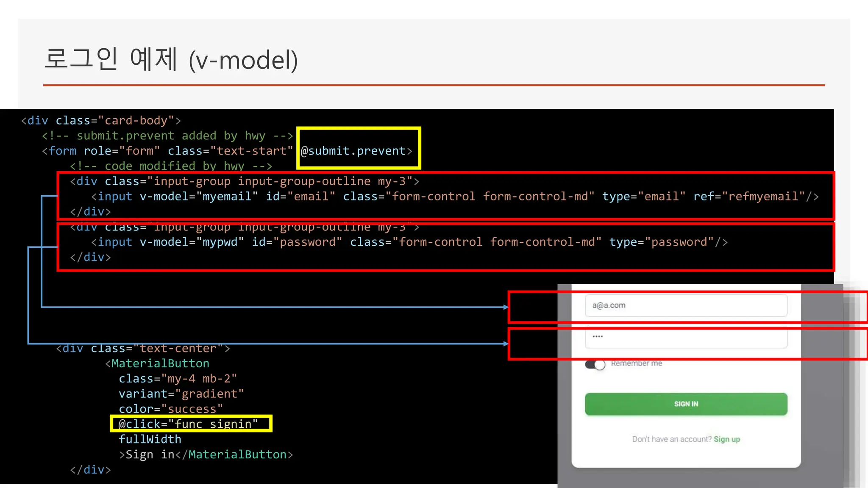Click the yellow-boxed @click="func_signin" attribute

point(188,424)
